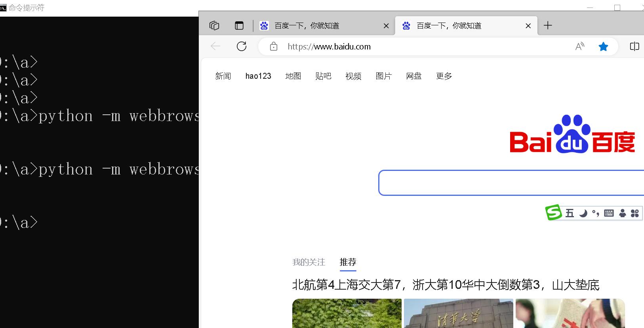This screenshot has height=328, width=644.
Task: Open the Read aloud icon
Action: 580,47
